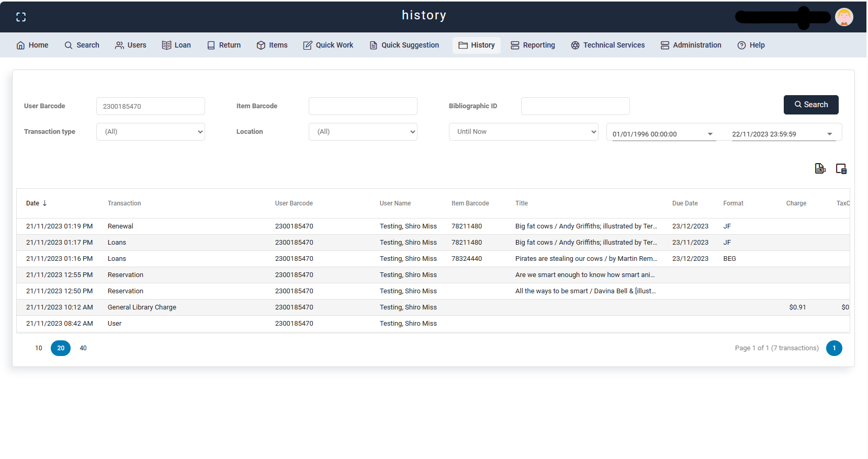Open Technical Services from navigation bar
The image size is (868, 459).
coord(607,45)
